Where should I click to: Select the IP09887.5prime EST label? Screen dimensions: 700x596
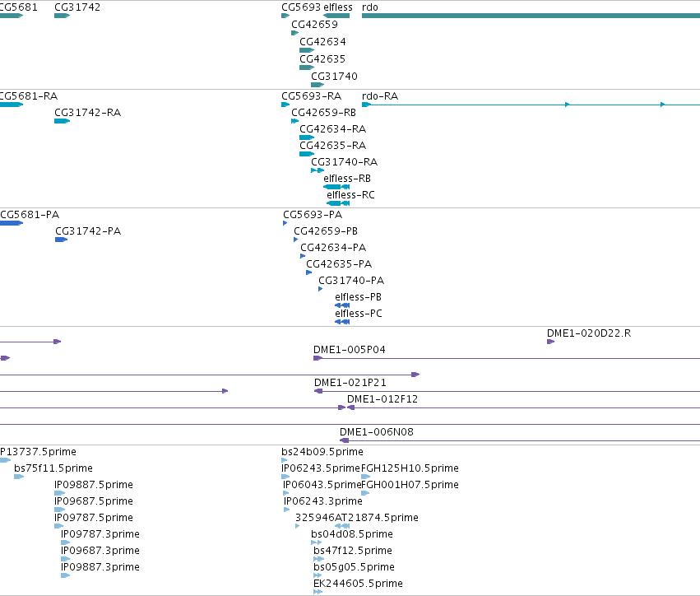coord(94,485)
